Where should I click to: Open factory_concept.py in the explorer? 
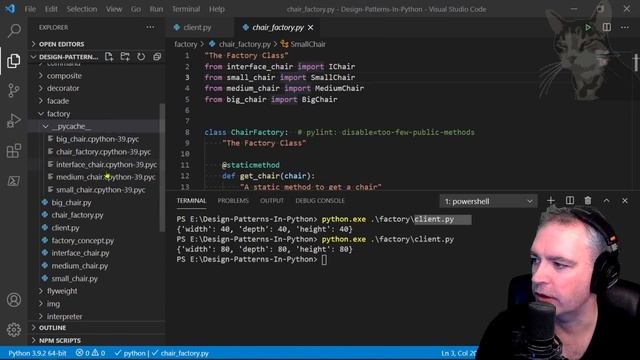[83, 240]
